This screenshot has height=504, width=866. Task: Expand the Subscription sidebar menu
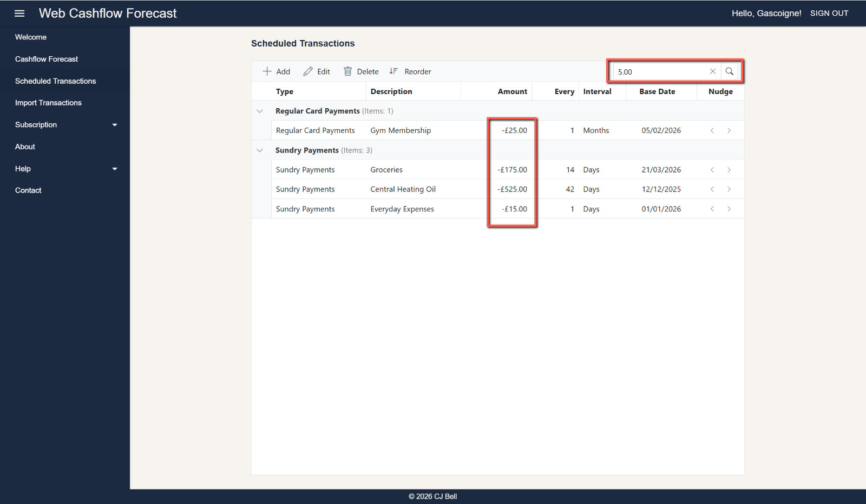pos(65,125)
